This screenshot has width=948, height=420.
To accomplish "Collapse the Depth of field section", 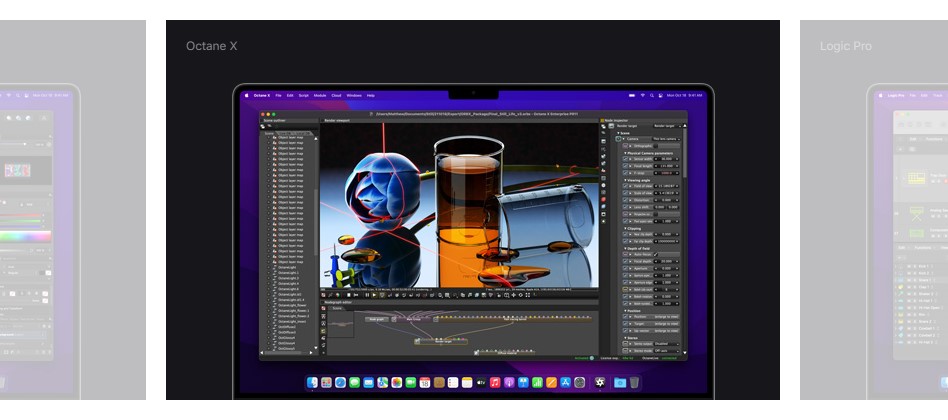I will (625, 248).
